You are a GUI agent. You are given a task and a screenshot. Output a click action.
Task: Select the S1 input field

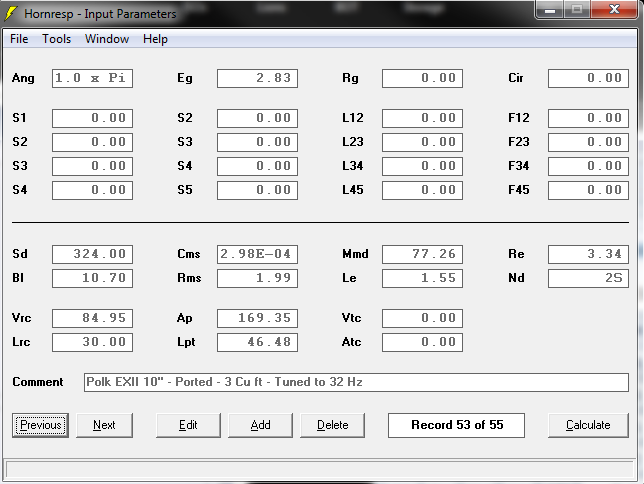[92, 118]
